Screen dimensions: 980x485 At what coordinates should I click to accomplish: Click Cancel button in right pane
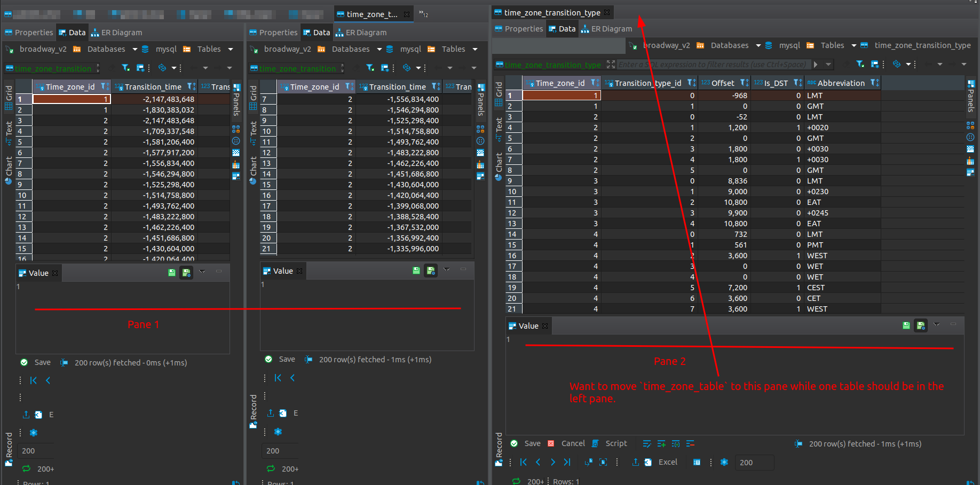tap(566, 443)
